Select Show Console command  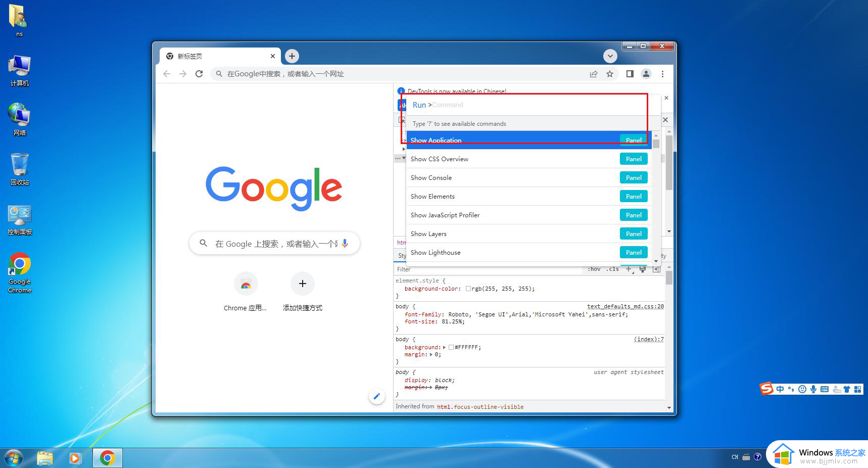[431, 178]
